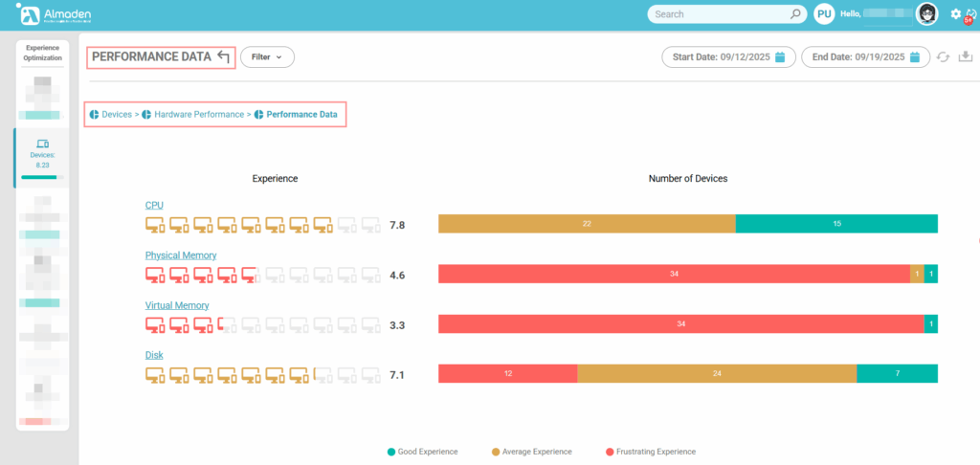Click the refresh icon next to End Date

click(x=943, y=57)
